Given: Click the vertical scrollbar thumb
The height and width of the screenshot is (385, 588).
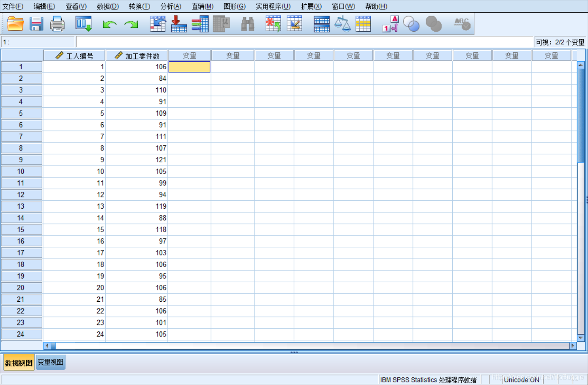Looking at the screenshot, I should point(581,115).
